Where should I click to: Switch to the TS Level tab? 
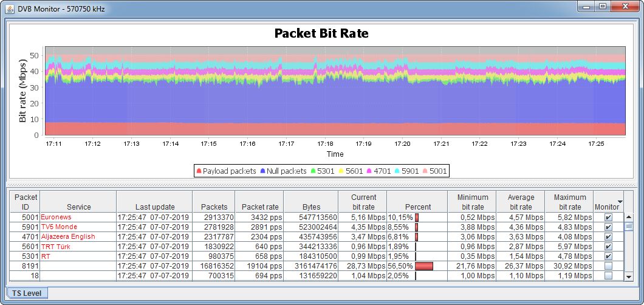tap(27, 293)
